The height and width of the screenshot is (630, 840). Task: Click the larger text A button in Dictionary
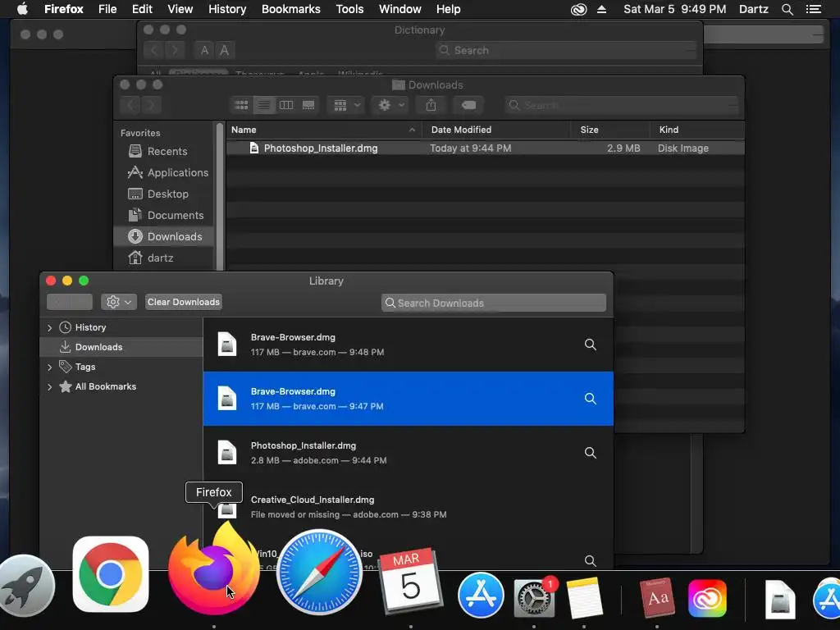(225, 50)
